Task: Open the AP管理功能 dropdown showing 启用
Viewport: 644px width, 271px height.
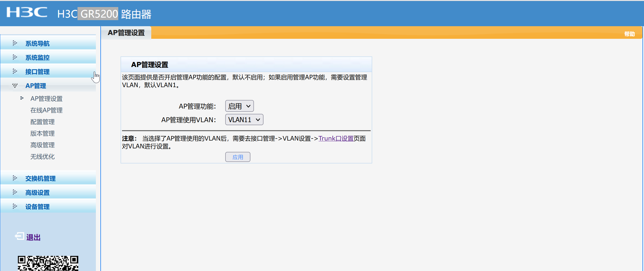Action: [x=239, y=106]
